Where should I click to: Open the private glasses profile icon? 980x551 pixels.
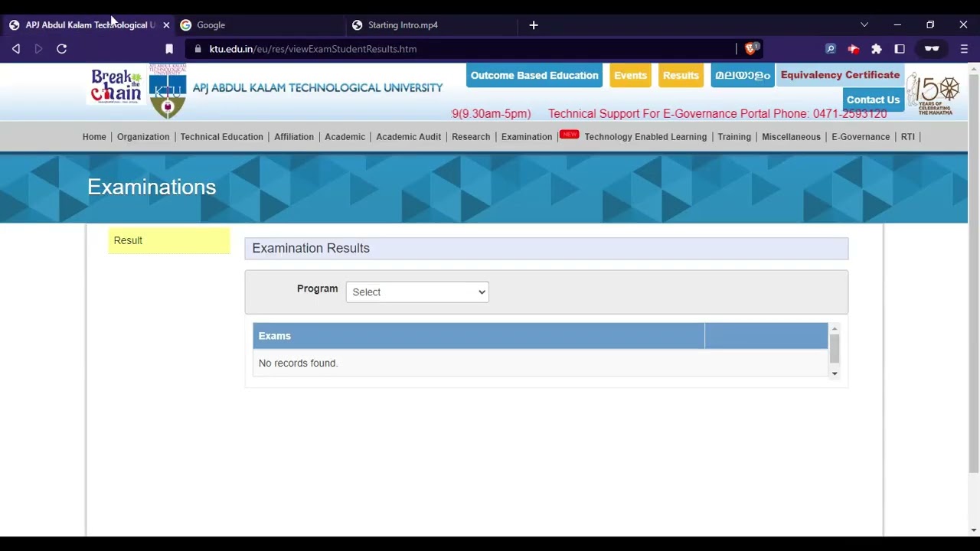(932, 49)
